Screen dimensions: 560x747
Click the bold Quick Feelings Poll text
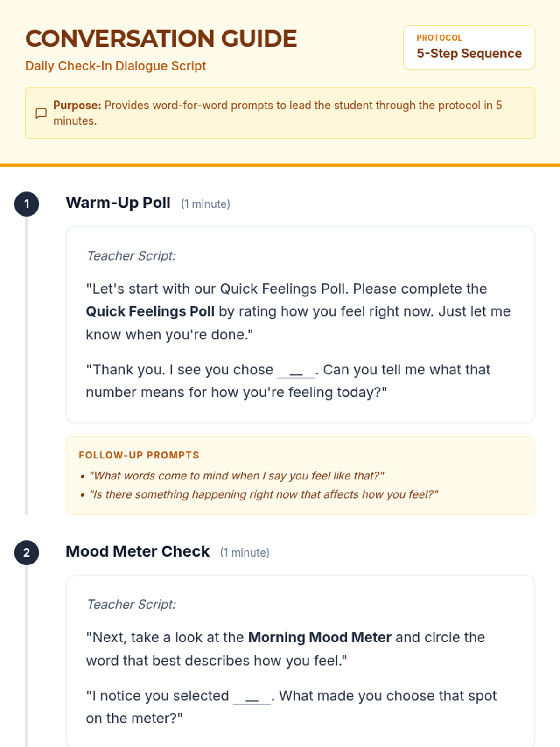(x=150, y=311)
